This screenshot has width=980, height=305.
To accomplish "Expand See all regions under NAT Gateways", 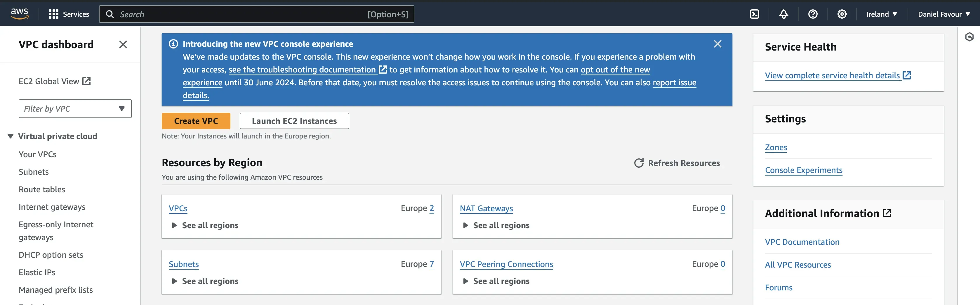I will click(x=496, y=225).
